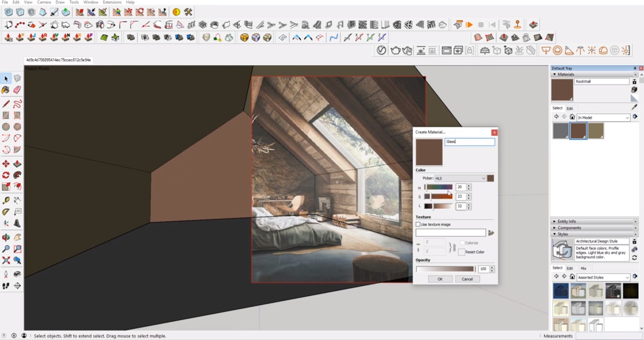Select the gray material swatch

coord(561,131)
